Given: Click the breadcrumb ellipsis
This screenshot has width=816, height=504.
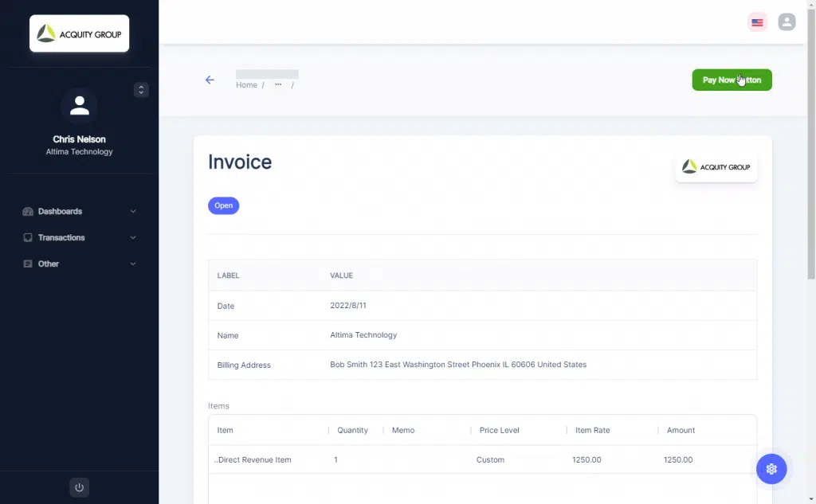Looking at the screenshot, I should click(278, 84).
